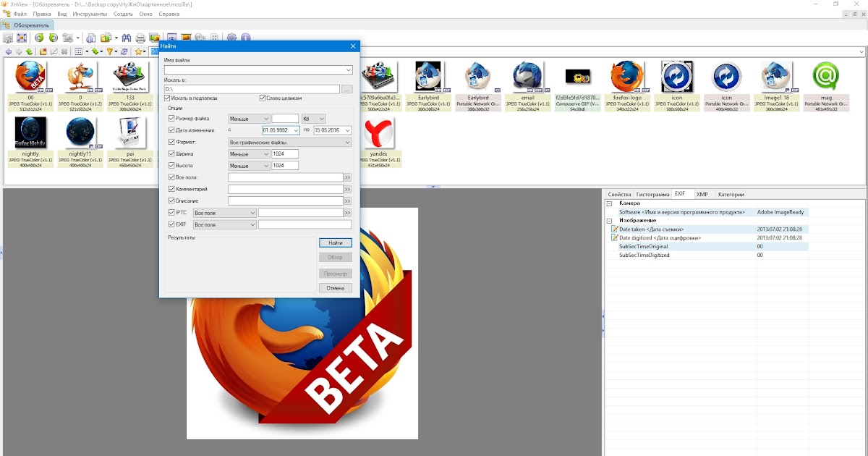Click the rotate left green arrow icon
Screen dimensions: 868x456
tap(39, 38)
